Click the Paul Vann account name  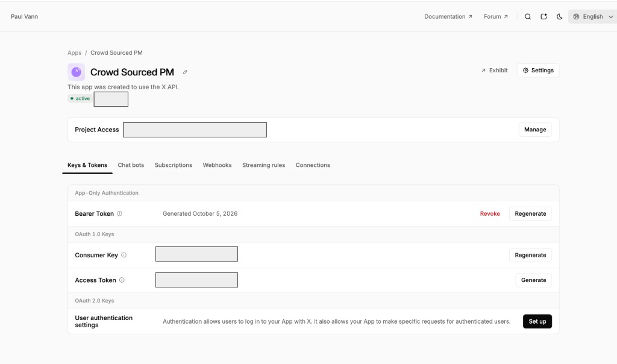[24, 16]
